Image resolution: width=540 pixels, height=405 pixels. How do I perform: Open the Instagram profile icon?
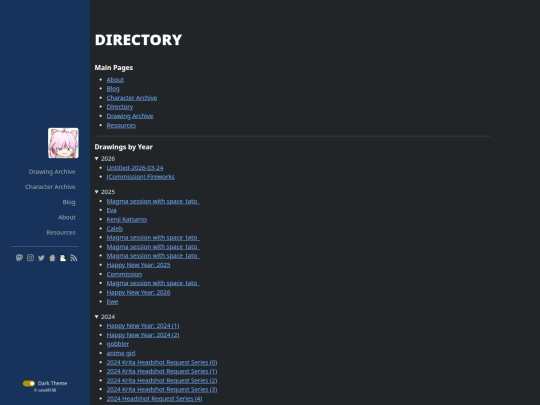click(30, 258)
